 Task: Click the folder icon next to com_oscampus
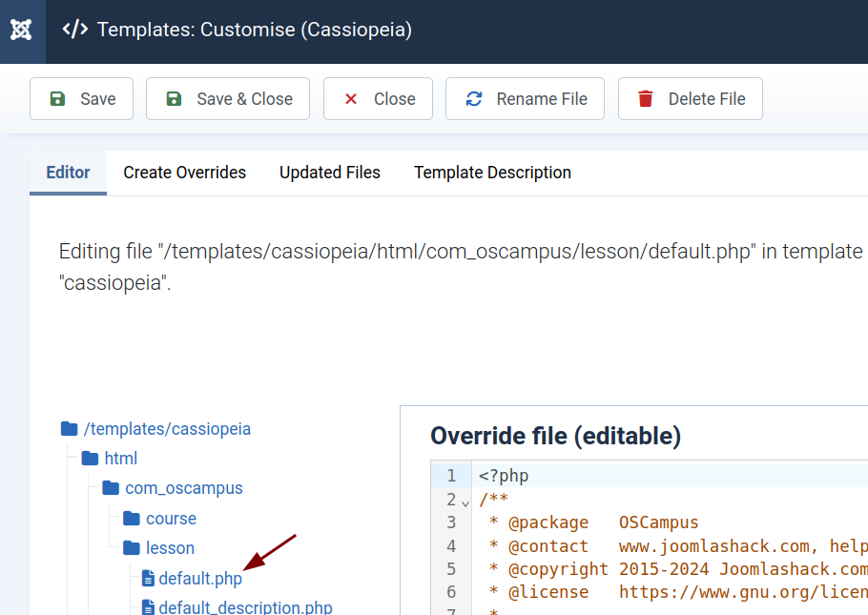[x=111, y=487]
